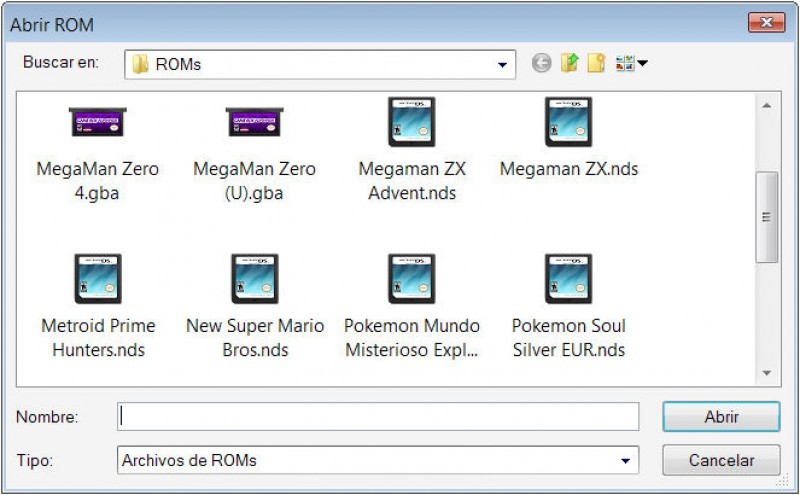This screenshot has height=495, width=800.
Task: Select the Metroid Prime Hunters.nds cartridge icon
Action: (98, 279)
